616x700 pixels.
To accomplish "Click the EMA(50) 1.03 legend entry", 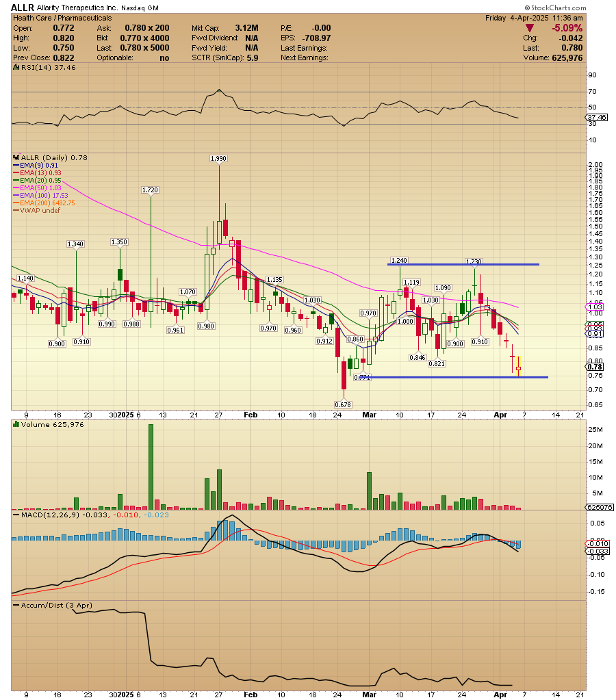I will pos(38,188).
